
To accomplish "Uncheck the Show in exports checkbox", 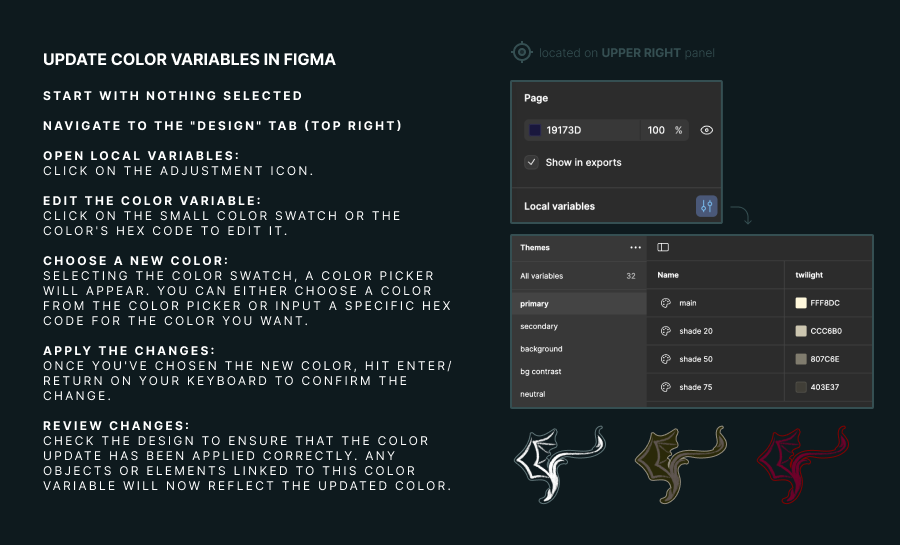I will (532, 162).
